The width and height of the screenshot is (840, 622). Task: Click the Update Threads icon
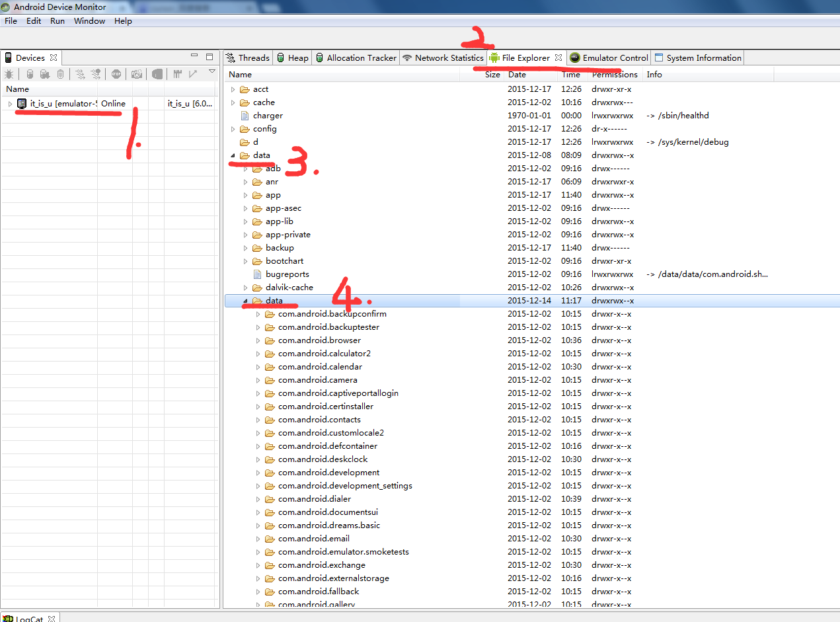point(79,74)
